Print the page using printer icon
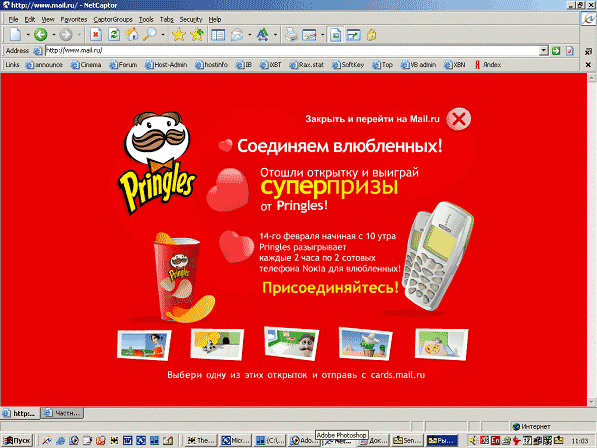597x448 pixels. (291, 35)
